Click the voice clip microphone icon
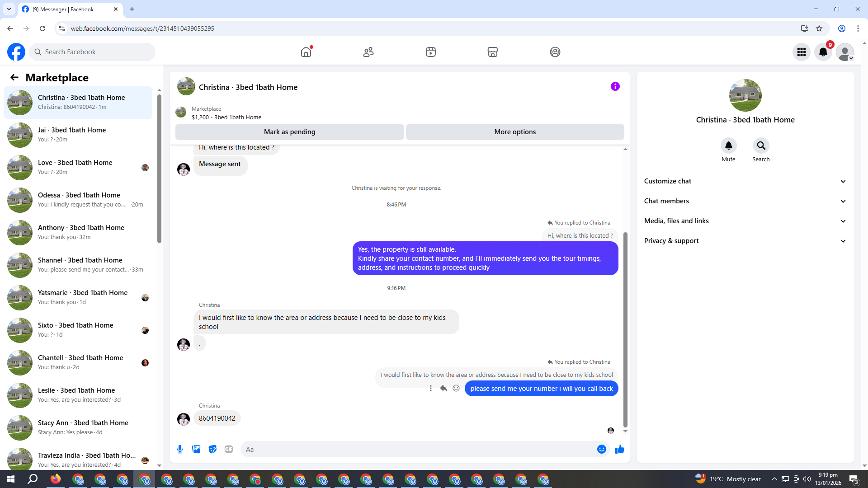 tap(180, 449)
